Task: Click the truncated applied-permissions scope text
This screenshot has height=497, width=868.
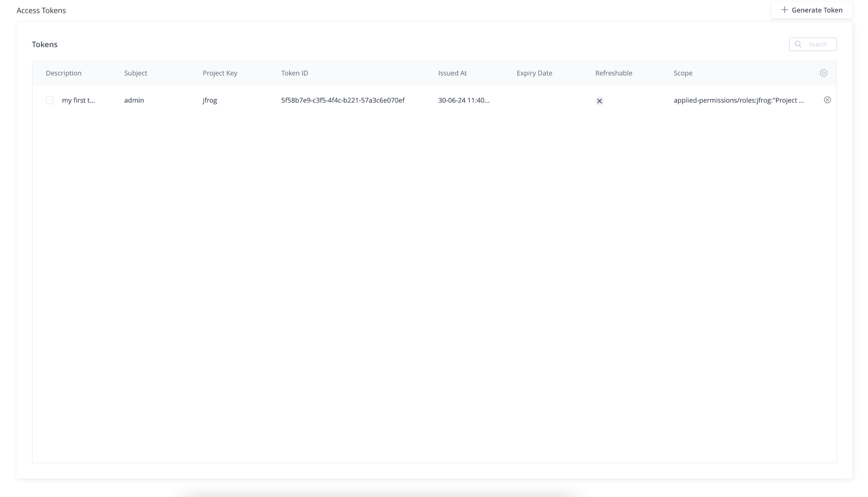Action: click(x=738, y=100)
